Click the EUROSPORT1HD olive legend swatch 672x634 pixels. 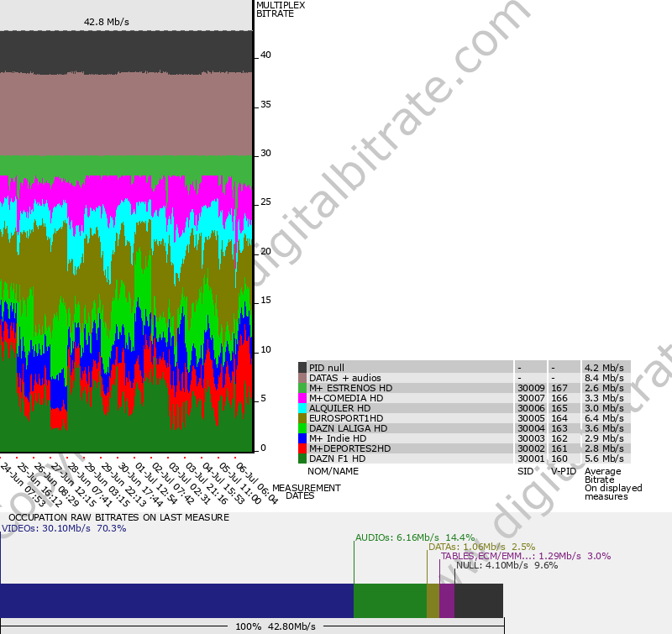tap(302, 418)
